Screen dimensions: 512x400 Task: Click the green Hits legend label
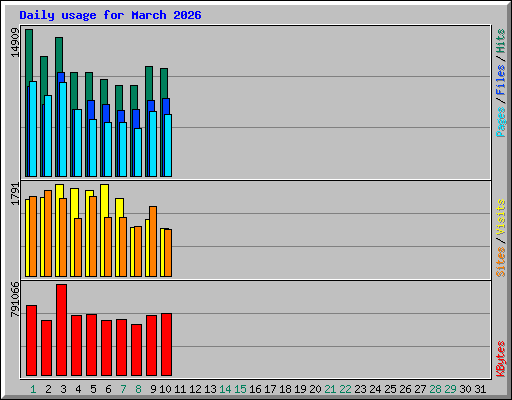tap(501, 41)
